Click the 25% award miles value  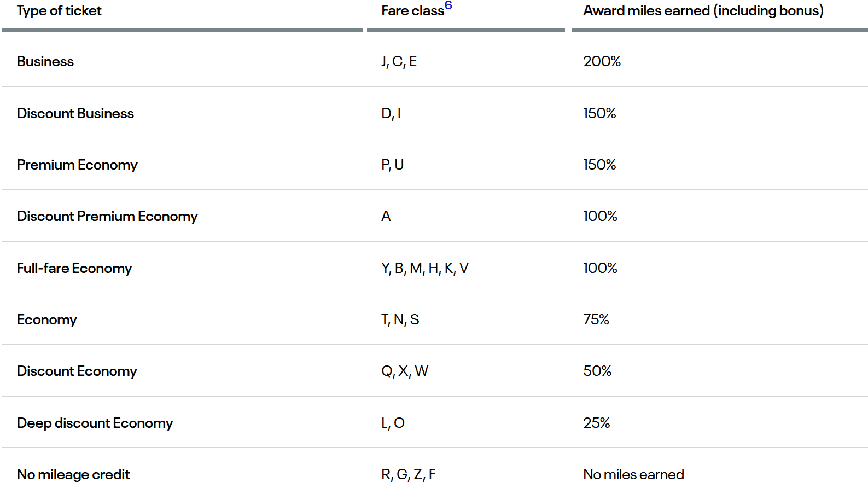point(596,423)
